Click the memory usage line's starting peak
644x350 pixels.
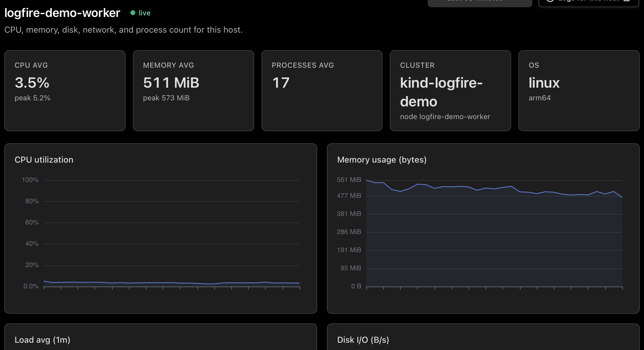click(366, 180)
